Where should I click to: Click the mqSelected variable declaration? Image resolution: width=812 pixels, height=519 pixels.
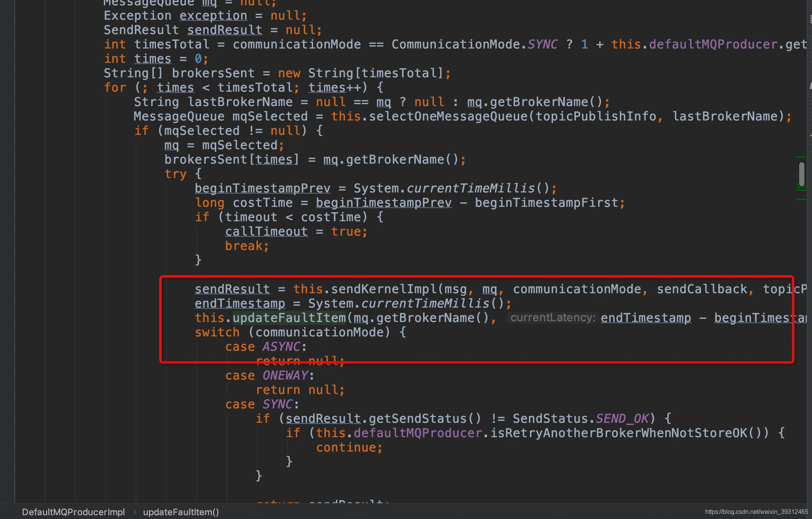(270, 116)
